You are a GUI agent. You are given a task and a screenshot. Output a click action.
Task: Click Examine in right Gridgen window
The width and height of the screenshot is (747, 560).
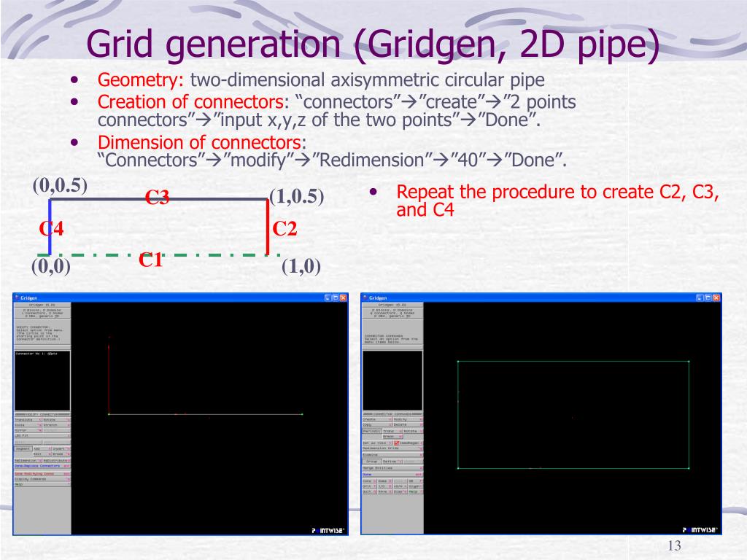(392, 455)
